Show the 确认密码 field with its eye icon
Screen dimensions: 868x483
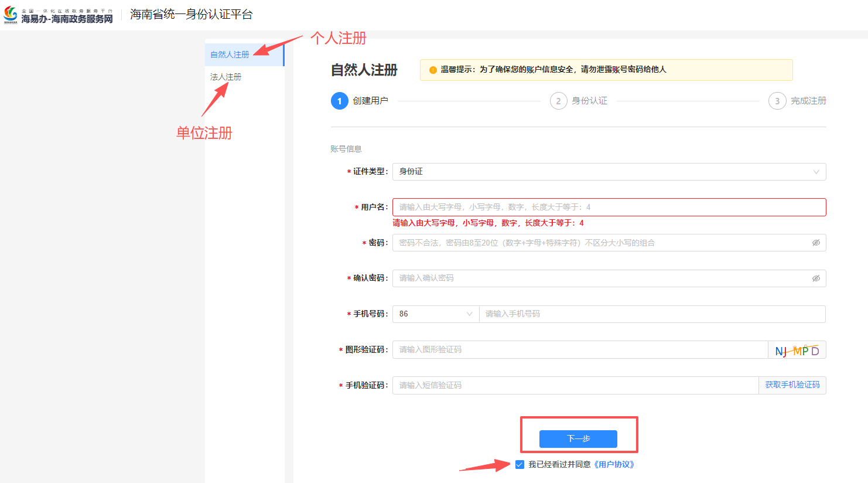pos(816,278)
